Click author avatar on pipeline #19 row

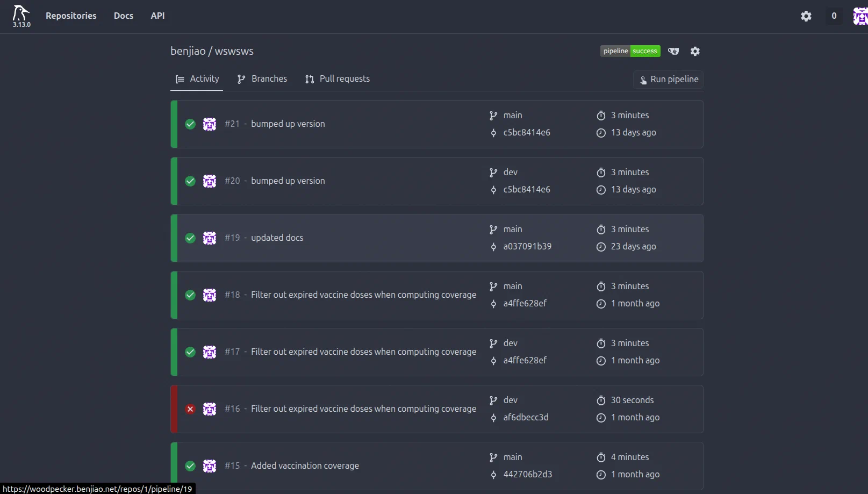pos(210,238)
